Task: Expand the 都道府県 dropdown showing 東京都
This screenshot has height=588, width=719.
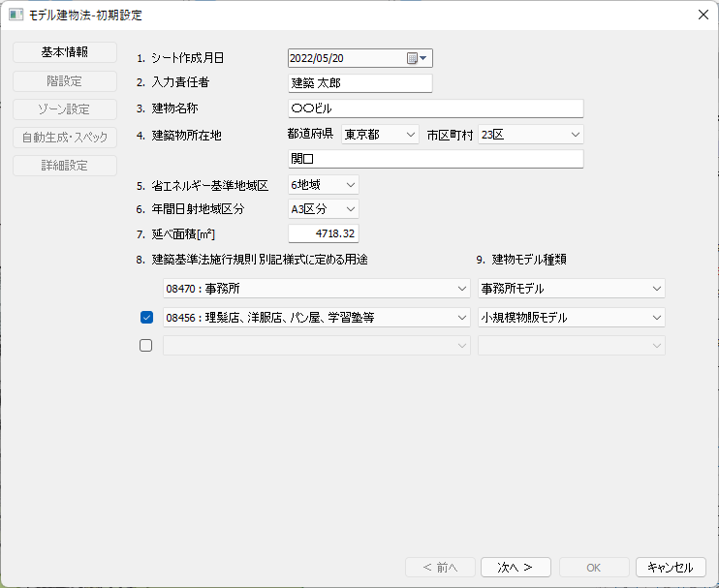Action: [x=380, y=135]
